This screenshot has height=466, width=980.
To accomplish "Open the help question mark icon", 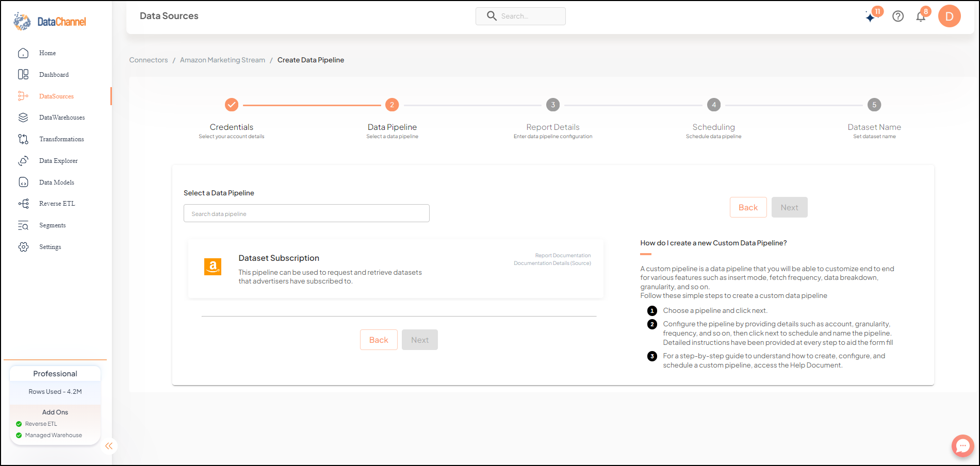I will [898, 16].
